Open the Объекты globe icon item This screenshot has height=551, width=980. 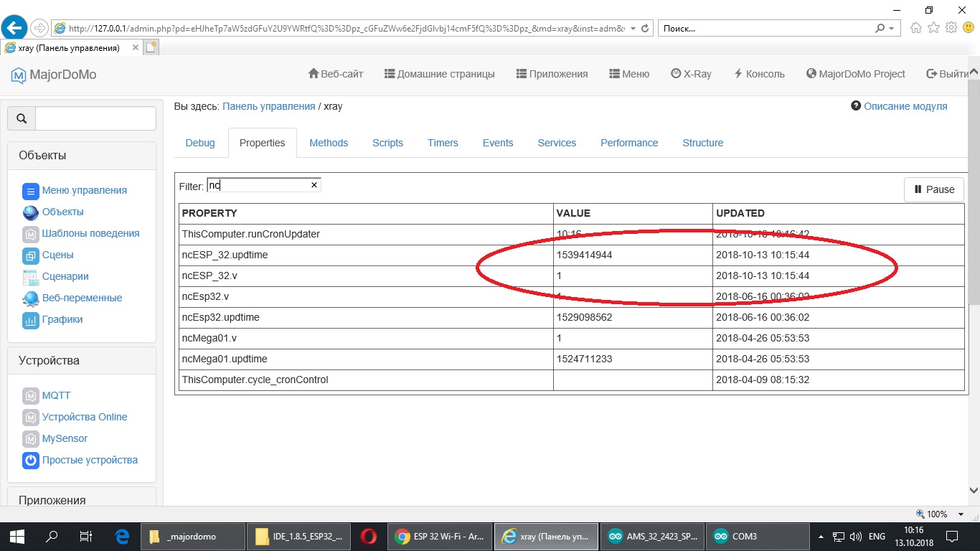pyautogui.click(x=30, y=212)
